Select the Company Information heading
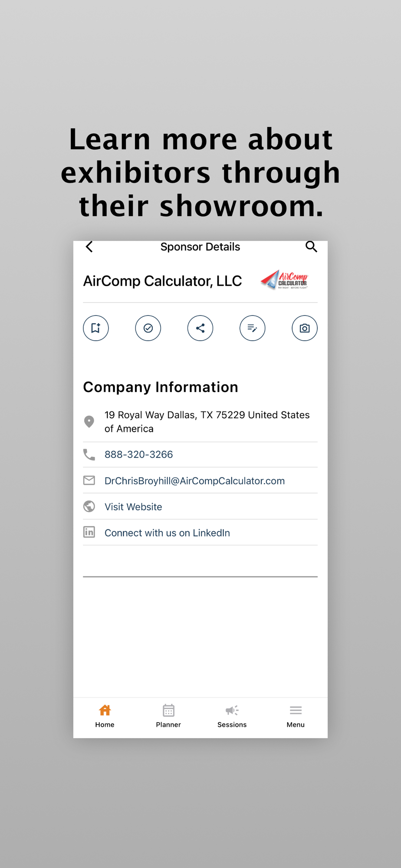Viewport: 401px width, 868px height. (161, 387)
